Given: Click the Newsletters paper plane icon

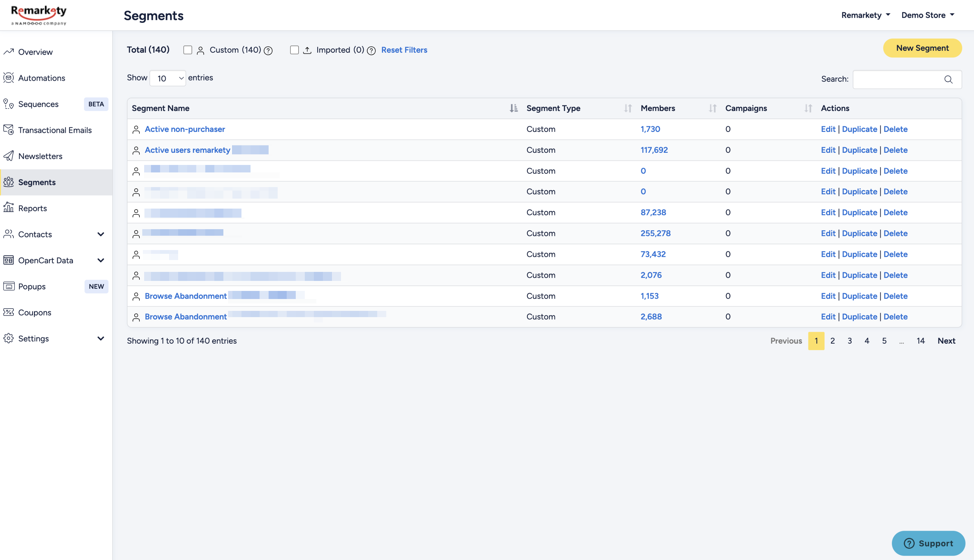Looking at the screenshot, I should pos(8,156).
